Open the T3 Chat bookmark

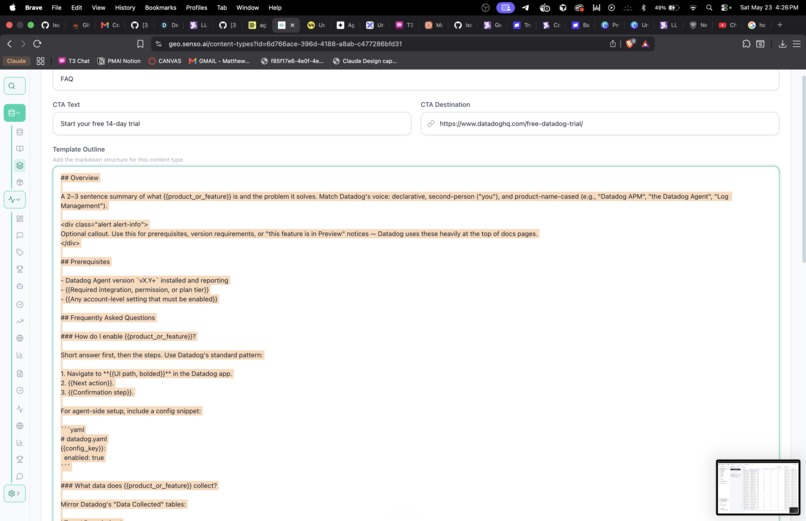[x=74, y=61]
